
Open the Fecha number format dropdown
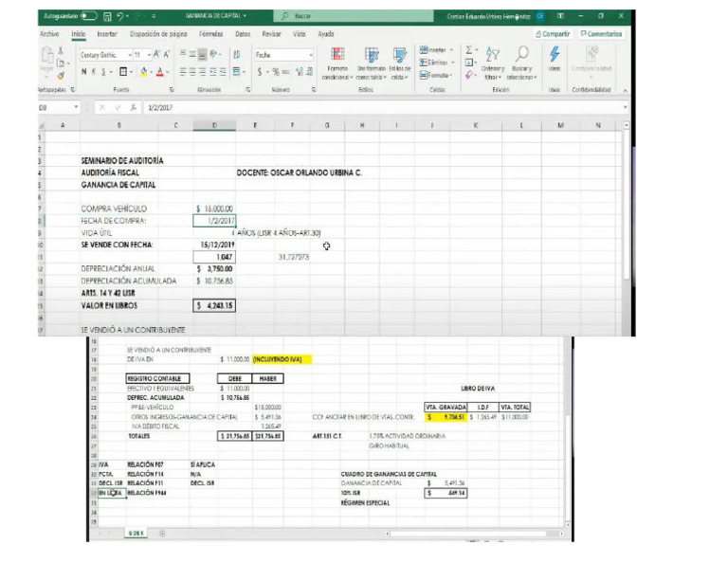[310, 55]
